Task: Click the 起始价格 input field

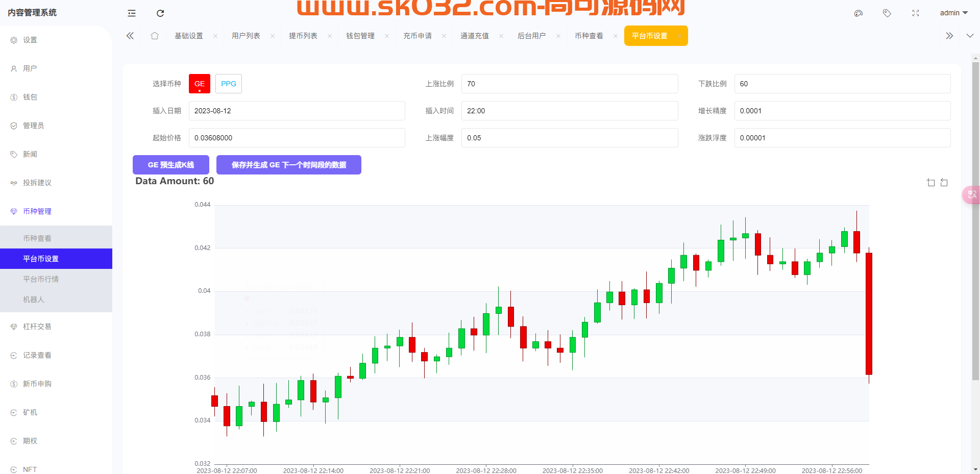Action: 297,138
